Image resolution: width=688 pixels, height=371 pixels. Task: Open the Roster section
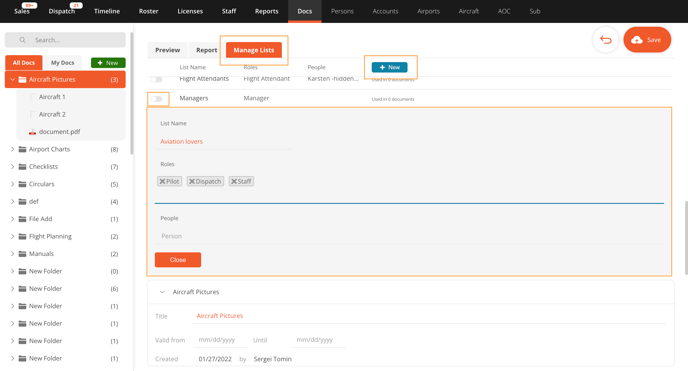coord(148,11)
